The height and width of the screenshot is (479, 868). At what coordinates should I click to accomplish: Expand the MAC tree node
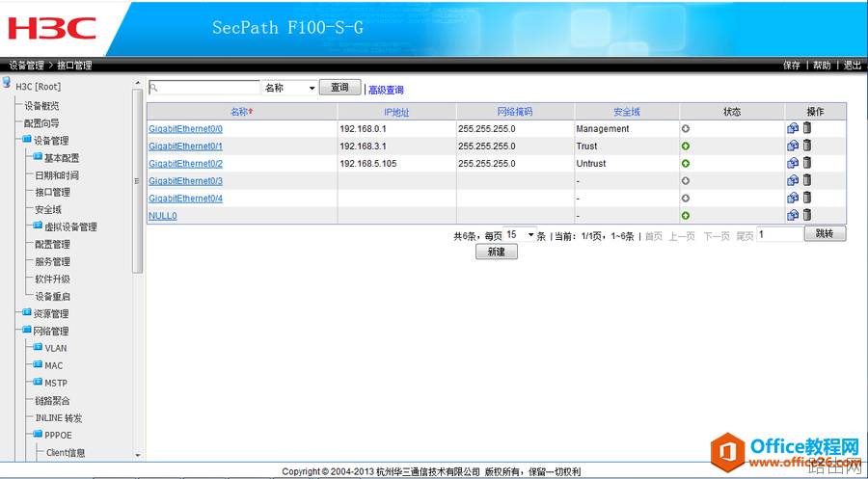pos(38,364)
